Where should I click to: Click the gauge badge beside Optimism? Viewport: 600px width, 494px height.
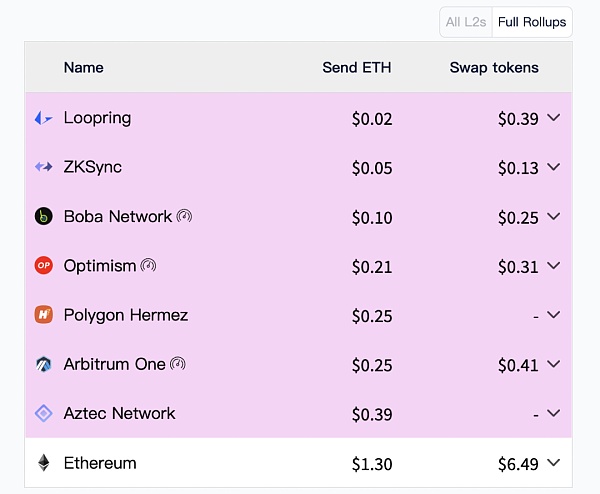click(148, 266)
